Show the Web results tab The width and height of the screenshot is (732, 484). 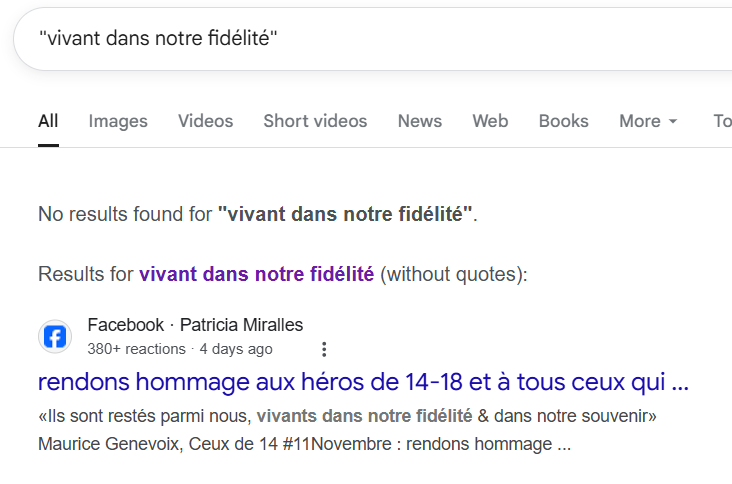[x=490, y=121]
